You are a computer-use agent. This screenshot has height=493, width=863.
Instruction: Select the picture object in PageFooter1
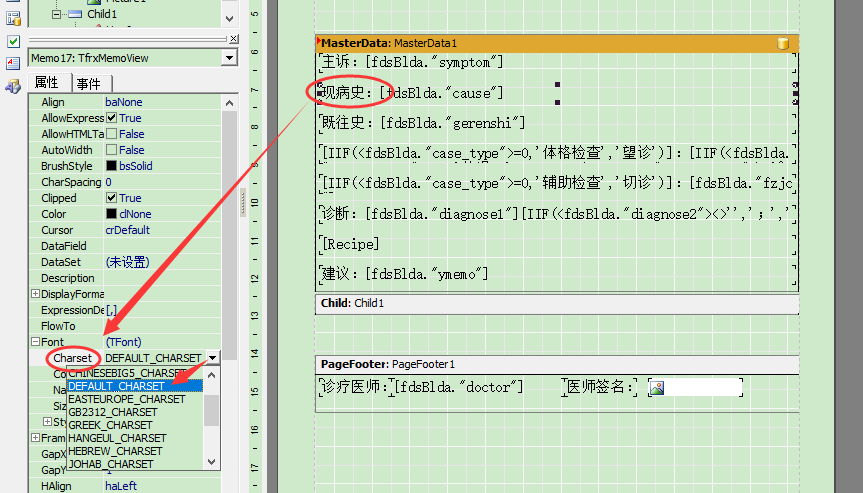(695, 387)
